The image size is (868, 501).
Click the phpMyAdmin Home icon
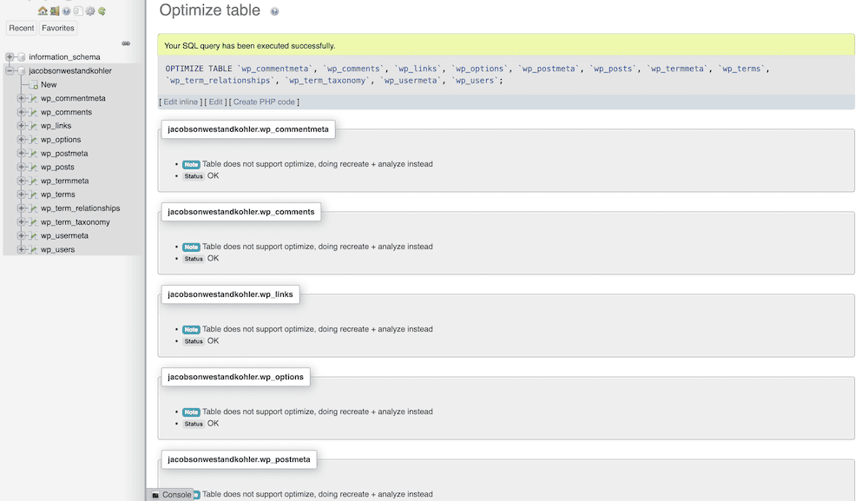(42, 10)
